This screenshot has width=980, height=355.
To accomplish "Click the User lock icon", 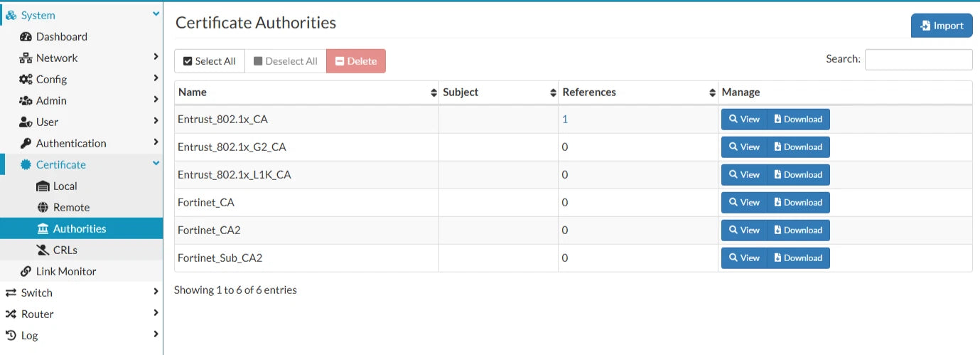I will click(26, 122).
